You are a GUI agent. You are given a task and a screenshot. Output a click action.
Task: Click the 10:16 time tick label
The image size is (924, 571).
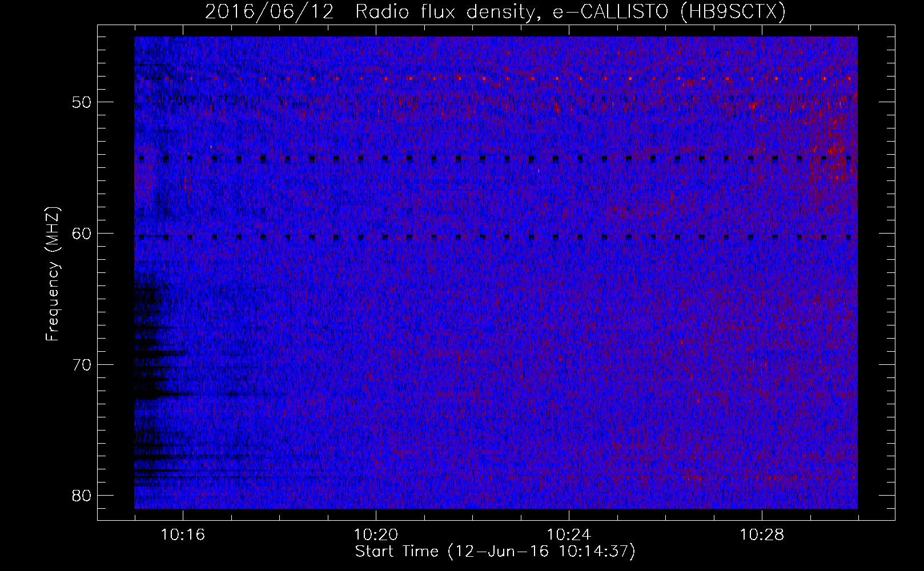pyautogui.click(x=183, y=535)
